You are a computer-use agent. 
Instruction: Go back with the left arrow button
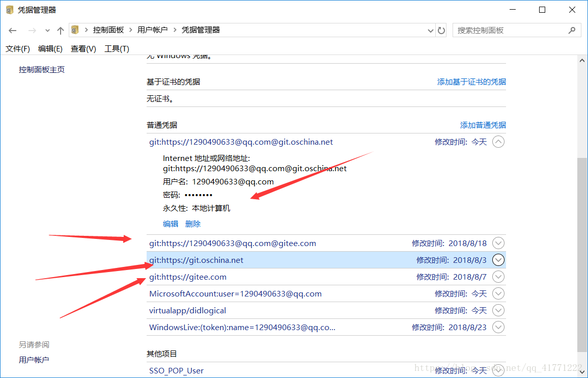point(13,31)
